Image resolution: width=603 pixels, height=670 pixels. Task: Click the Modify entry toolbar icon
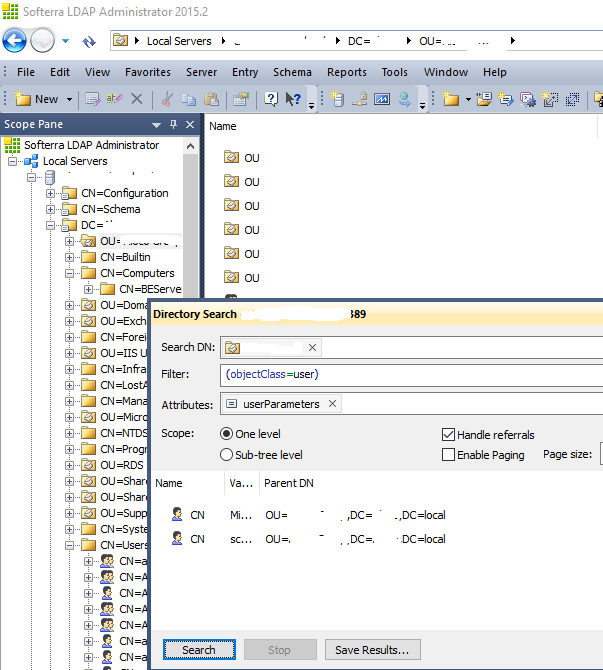tap(93, 99)
